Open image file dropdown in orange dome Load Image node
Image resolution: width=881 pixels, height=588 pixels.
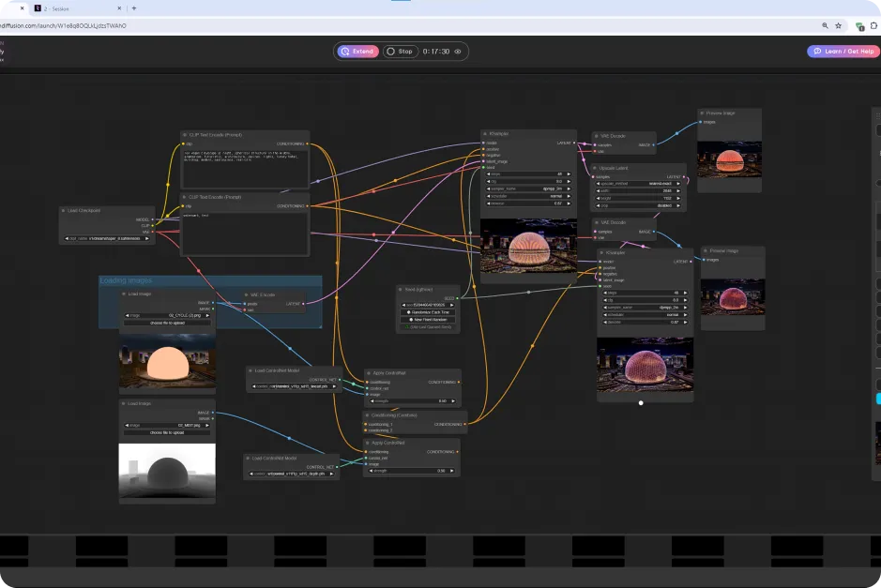[167, 316]
